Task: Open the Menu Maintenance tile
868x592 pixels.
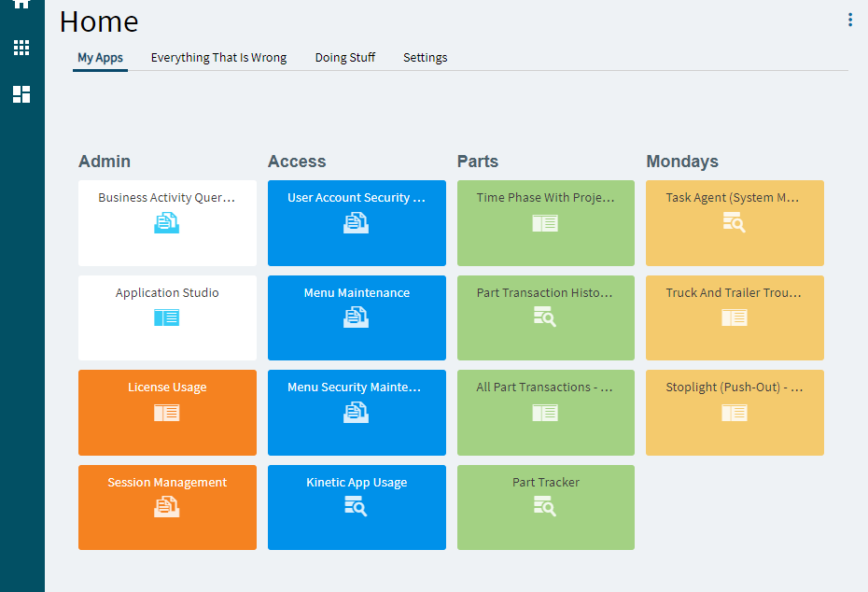Action: tap(357, 317)
